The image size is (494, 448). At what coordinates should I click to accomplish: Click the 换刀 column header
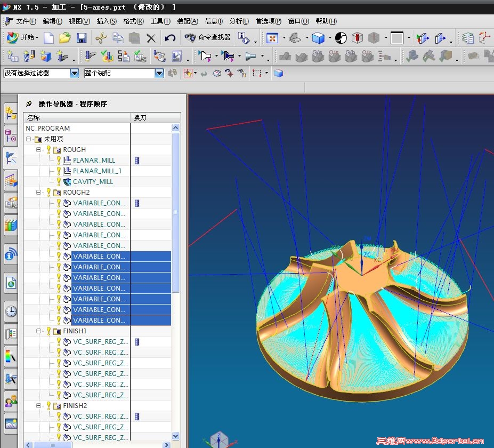(x=155, y=117)
